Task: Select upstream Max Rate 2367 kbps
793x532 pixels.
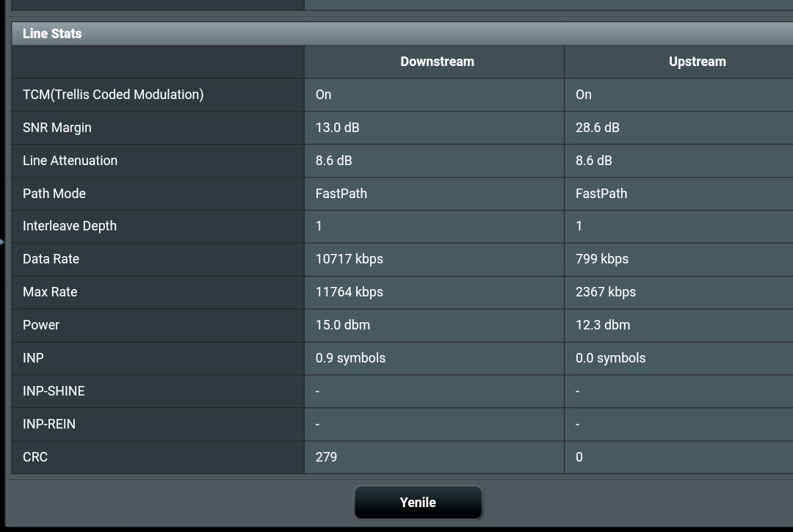Action: click(606, 292)
